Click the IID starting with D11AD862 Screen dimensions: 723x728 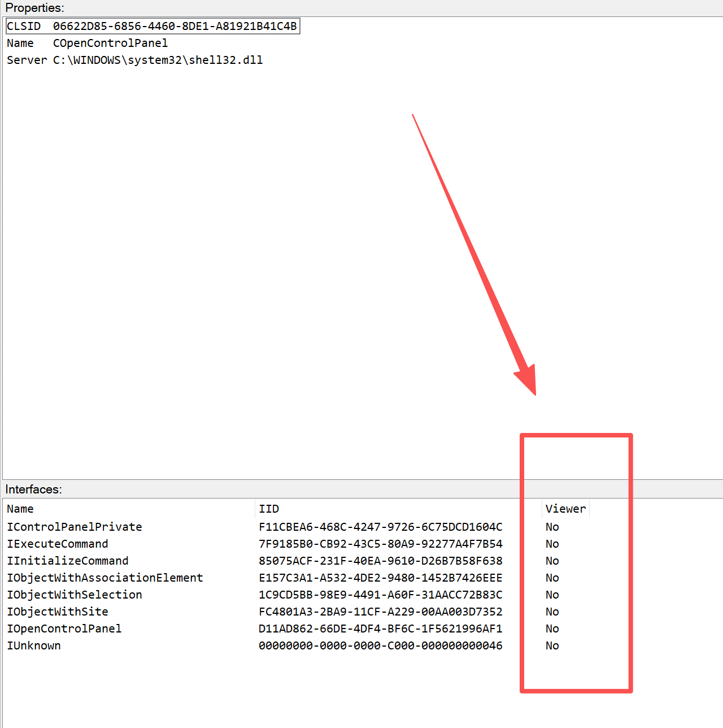[380, 629]
